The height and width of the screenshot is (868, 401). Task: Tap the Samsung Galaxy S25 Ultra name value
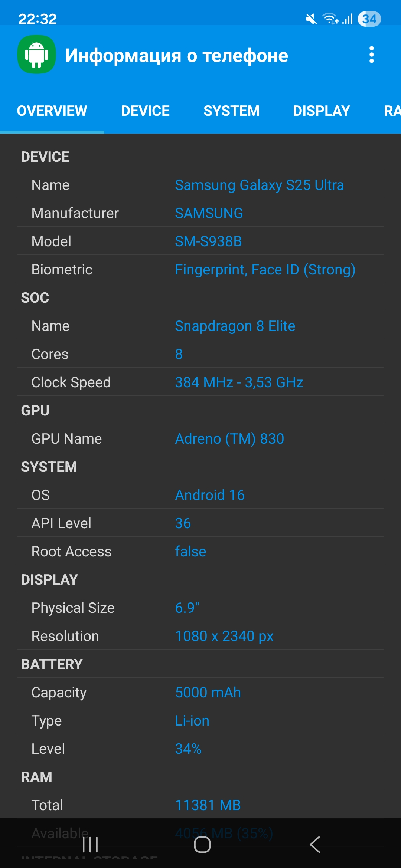point(259,185)
